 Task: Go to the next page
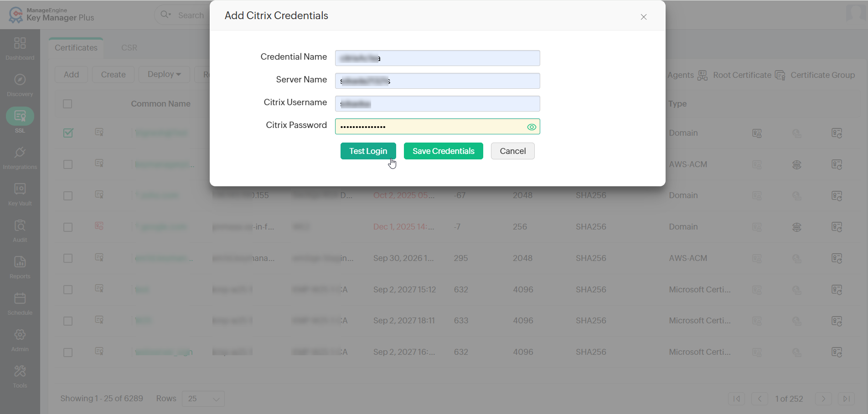tap(823, 399)
